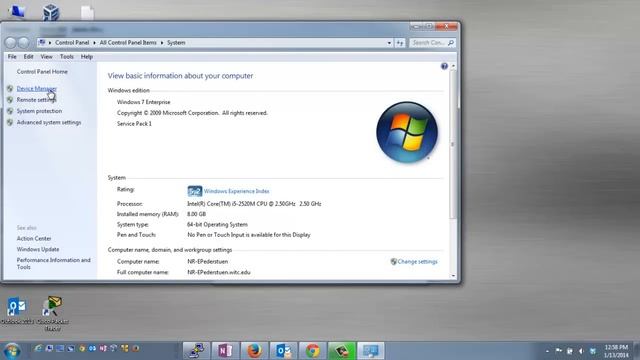
Task: Click shield icon beside Advanced system settings
Action: click(10, 122)
